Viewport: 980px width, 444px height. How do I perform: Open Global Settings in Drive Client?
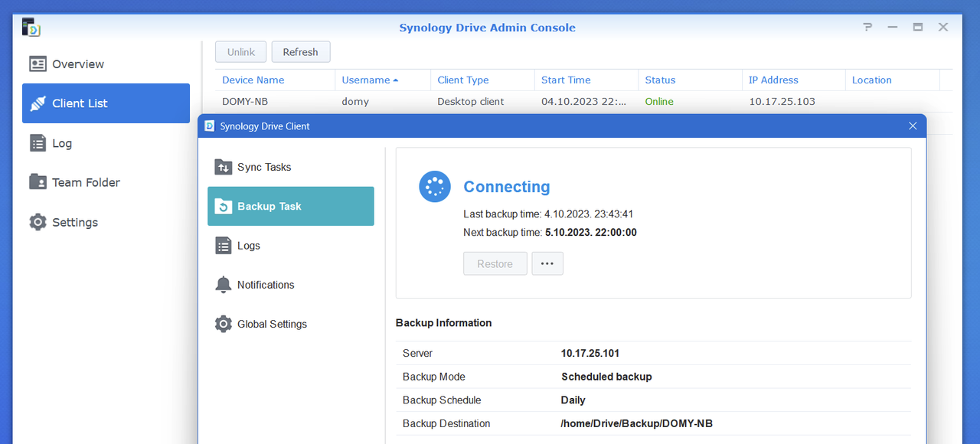291,324
